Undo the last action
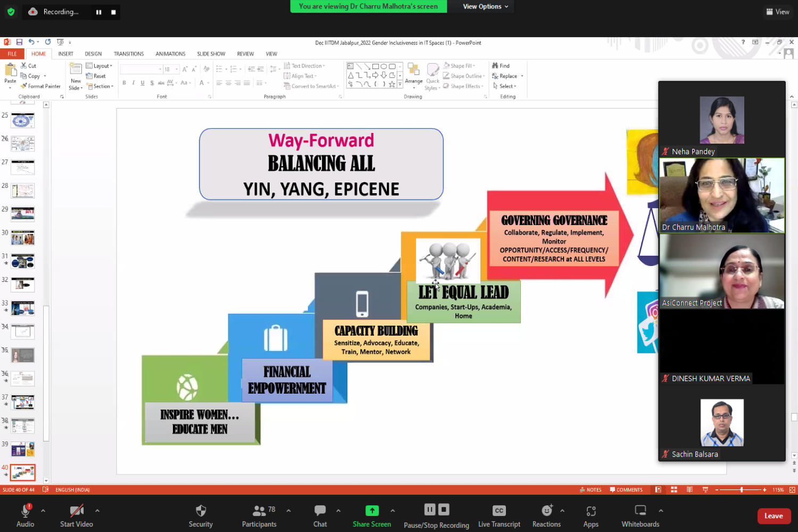The image size is (798, 532). 31,42
